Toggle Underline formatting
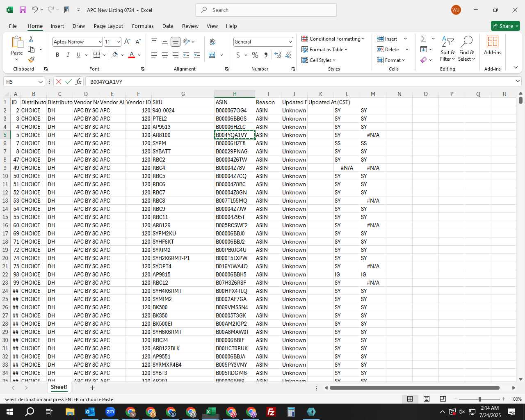This screenshot has height=420, width=525. (78, 55)
